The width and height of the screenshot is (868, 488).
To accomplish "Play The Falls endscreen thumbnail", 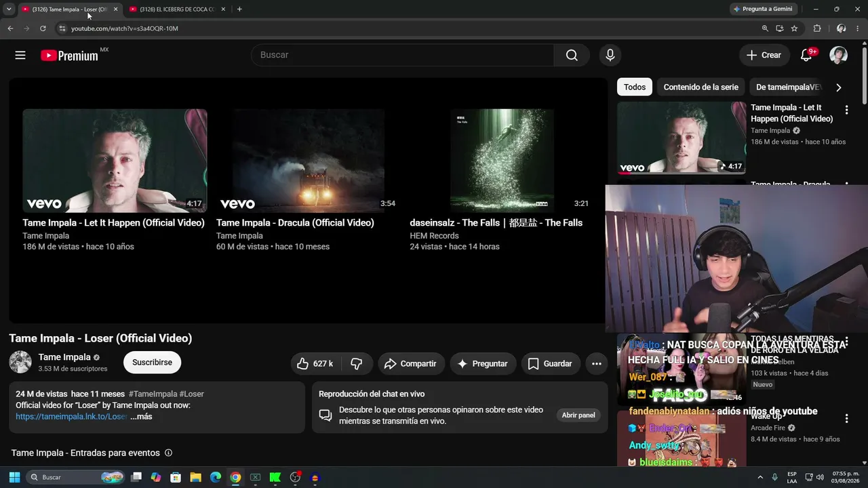I will tap(502, 161).
